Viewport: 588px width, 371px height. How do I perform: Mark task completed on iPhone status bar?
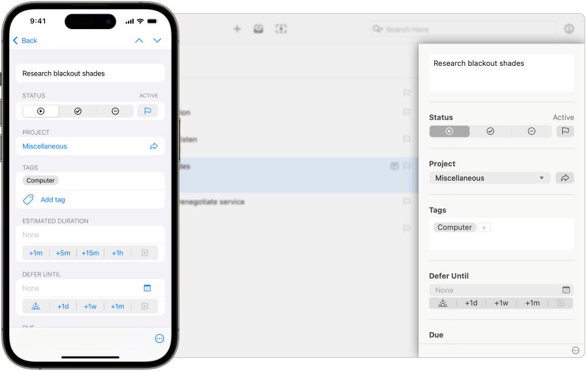[x=78, y=111]
